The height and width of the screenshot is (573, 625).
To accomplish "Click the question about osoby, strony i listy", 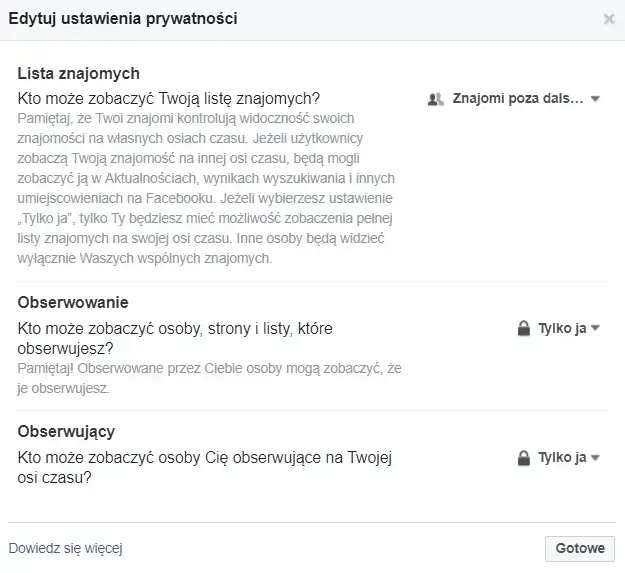I will (175, 338).
